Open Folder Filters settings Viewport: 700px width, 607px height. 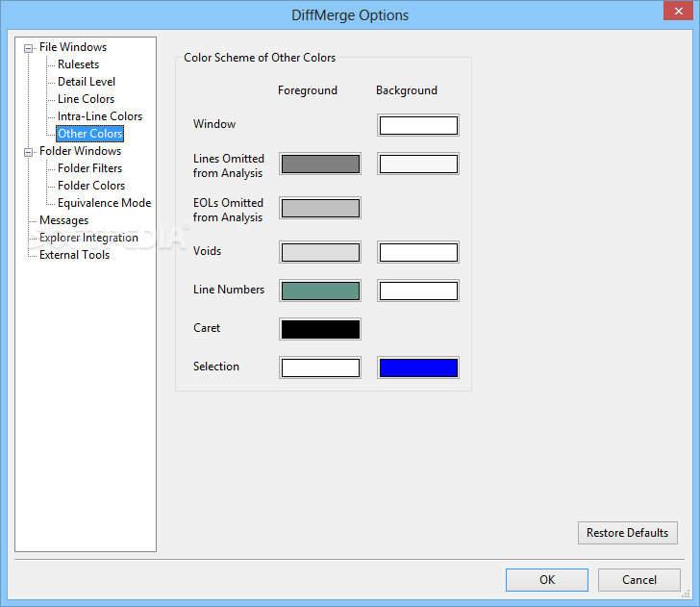tap(89, 168)
